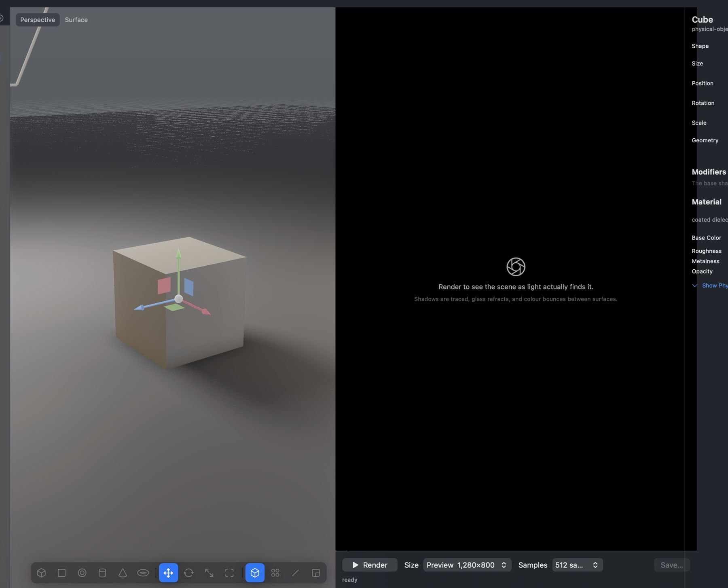Click the Cube object title
The width and height of the screenshot is (728, 588).
tap(702, 19)
